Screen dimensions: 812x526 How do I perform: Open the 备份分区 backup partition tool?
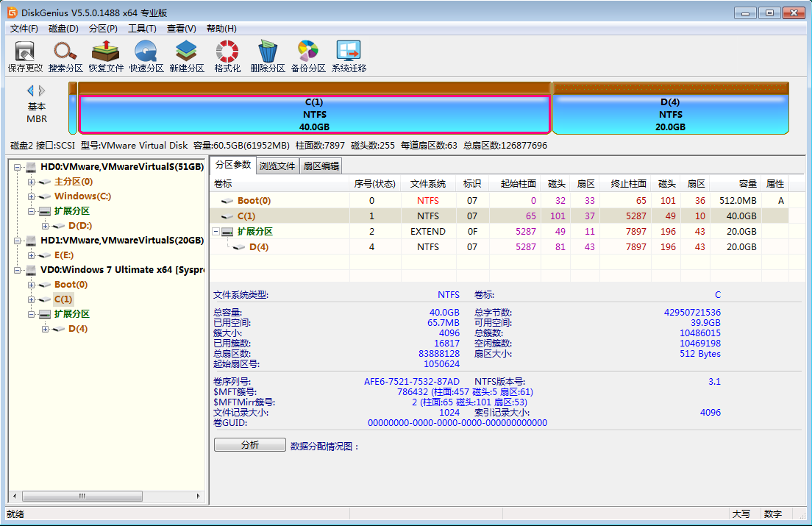pyautogui.click(x=308, y=56)
